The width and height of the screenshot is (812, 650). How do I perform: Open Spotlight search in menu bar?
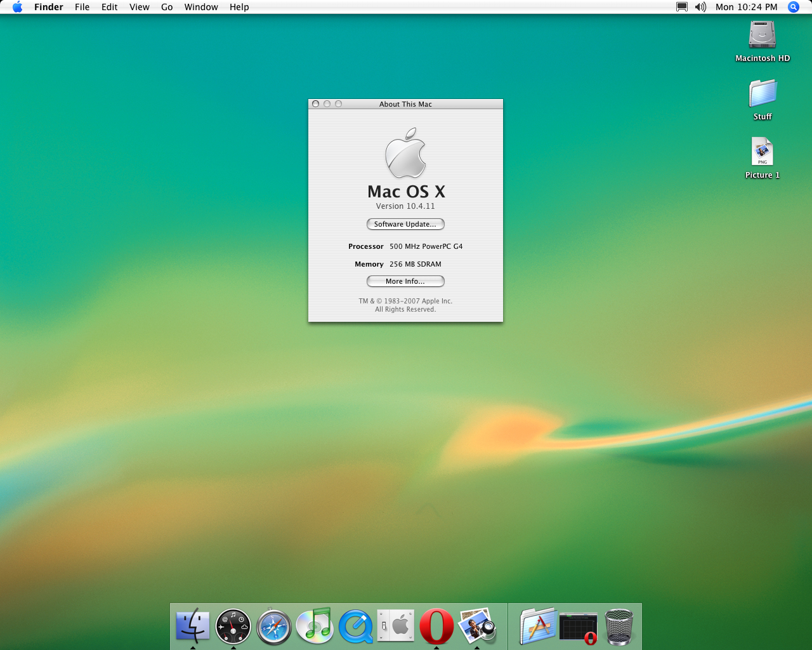[x=794, y=7]
